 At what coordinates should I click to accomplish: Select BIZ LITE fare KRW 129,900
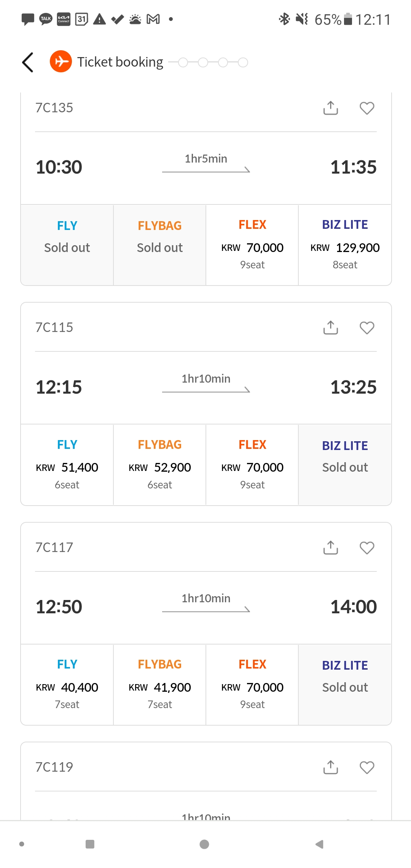pos(345,245)
